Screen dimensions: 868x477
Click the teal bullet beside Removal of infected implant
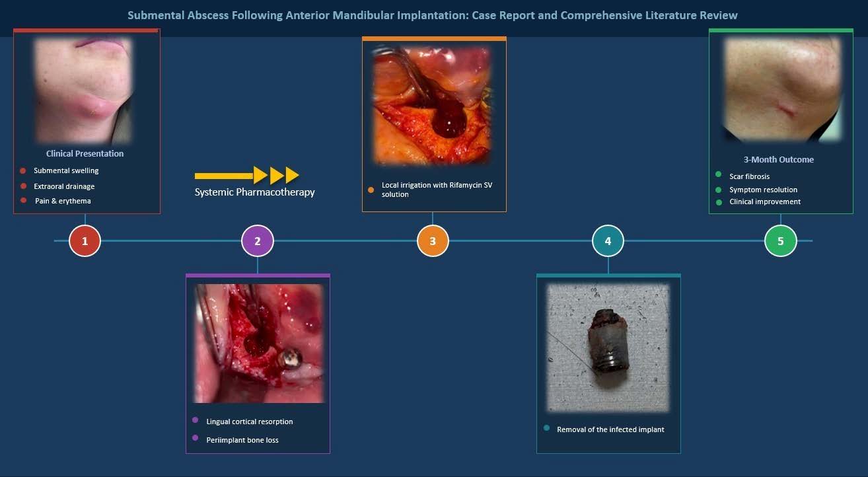click(x=546, y=428)
